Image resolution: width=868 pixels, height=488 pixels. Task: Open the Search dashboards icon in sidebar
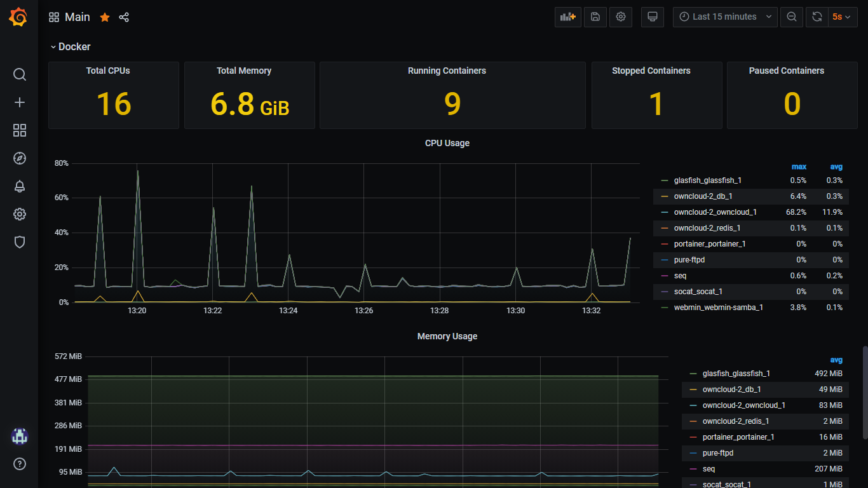20,75
